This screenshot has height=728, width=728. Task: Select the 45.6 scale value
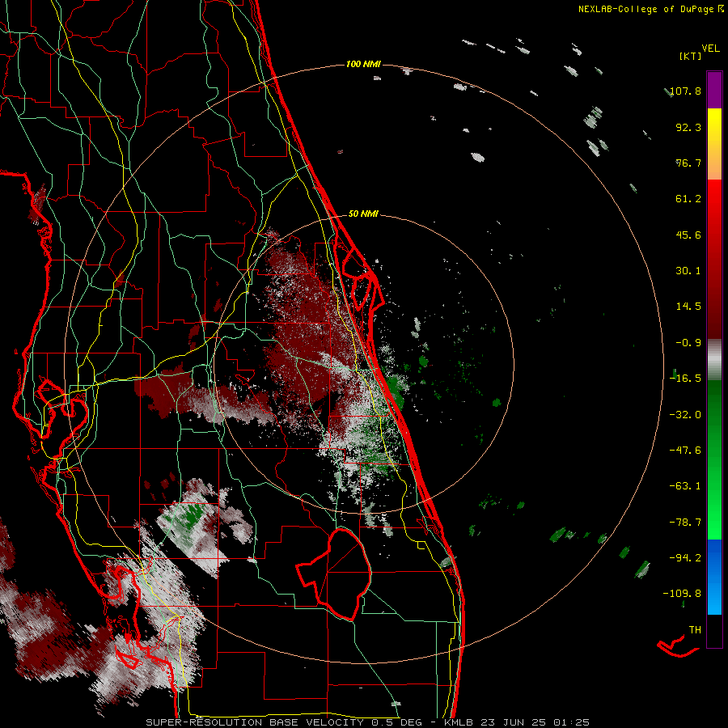pos(688,235)
